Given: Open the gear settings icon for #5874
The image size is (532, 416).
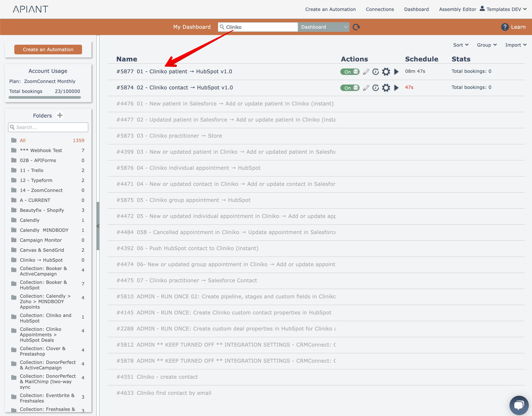Looking at the screenshot, I should [x=386, y=88].
